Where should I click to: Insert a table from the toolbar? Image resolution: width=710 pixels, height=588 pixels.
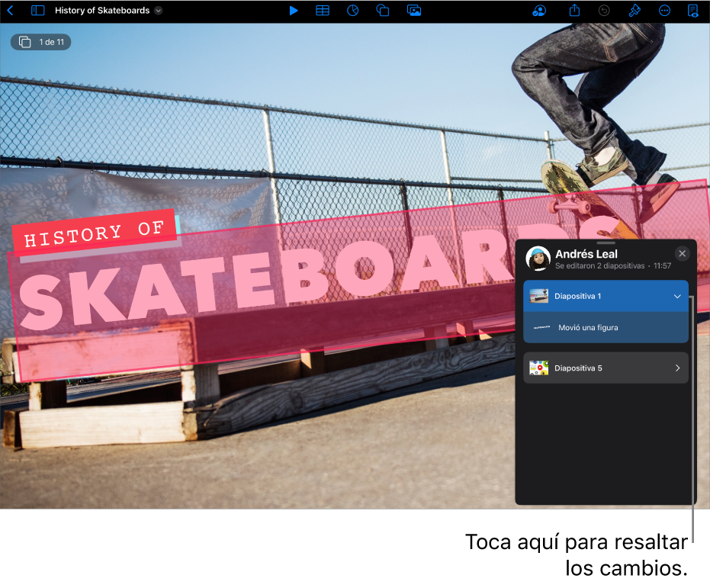(323, 11)
